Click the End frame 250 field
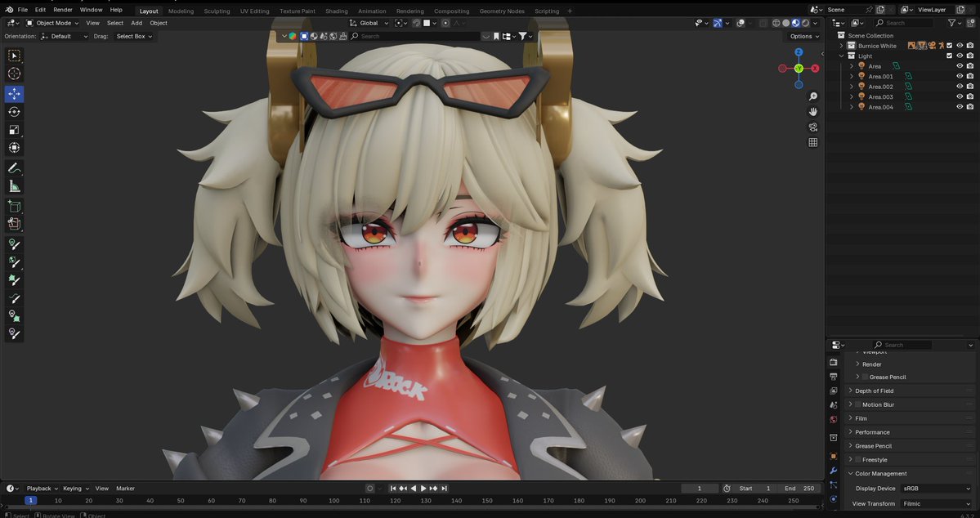This screenshot has height=518, width=980. [x=799, y=489]
